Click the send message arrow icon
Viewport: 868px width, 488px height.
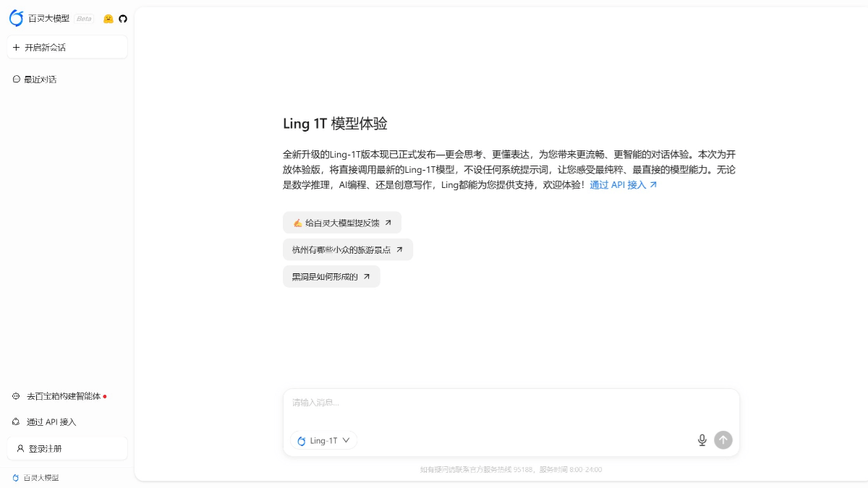click(723, 440)
